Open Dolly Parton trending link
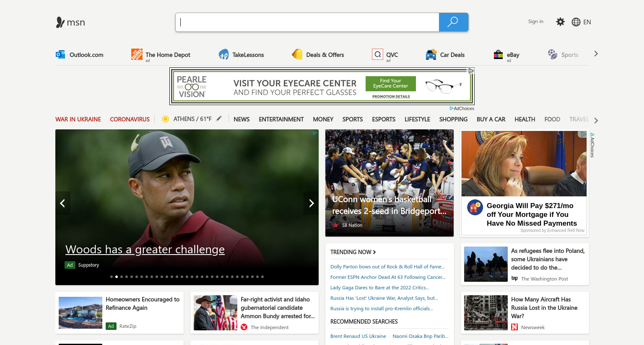644x345 pixels. click(387, 267)
